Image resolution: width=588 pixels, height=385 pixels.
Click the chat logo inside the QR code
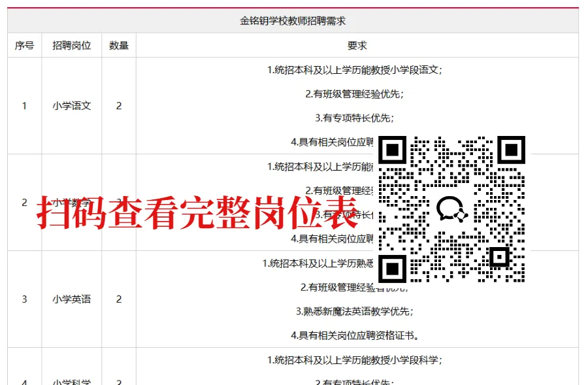452,209
